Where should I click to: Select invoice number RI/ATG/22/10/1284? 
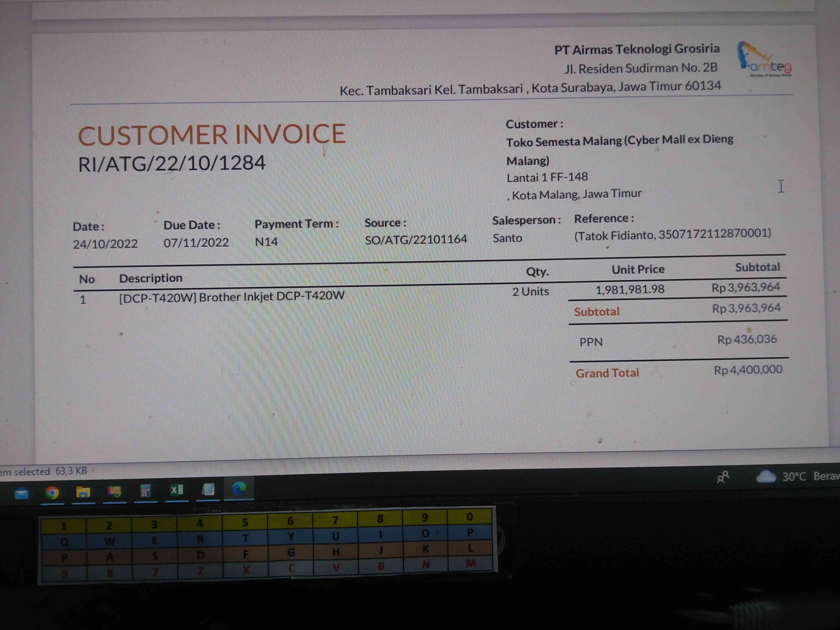(x=172, y=164)
